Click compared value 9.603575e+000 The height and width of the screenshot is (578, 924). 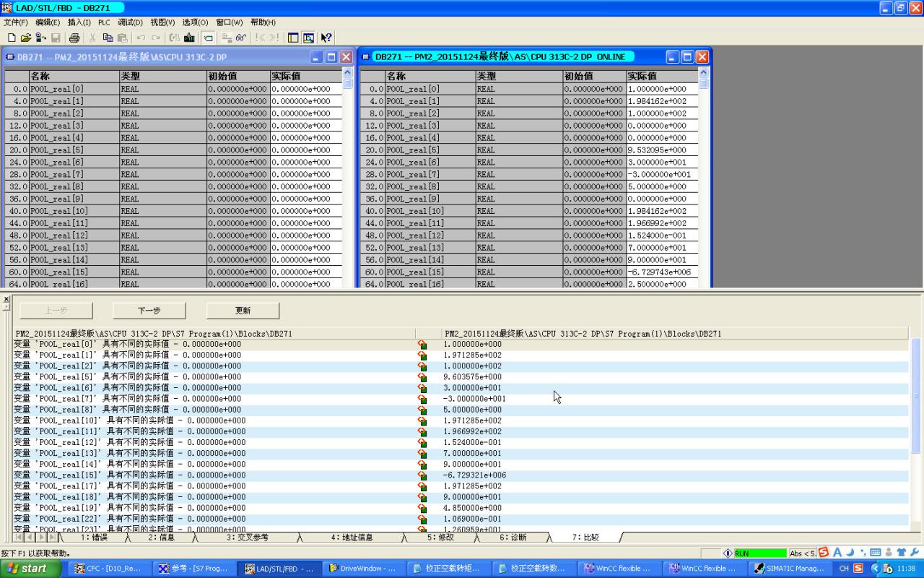(472, 377)
